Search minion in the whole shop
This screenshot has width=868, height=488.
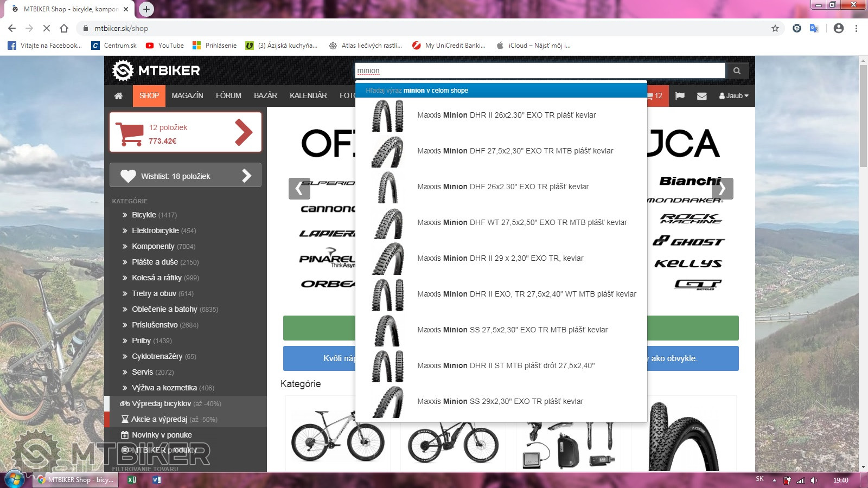(x=417, y=91)
